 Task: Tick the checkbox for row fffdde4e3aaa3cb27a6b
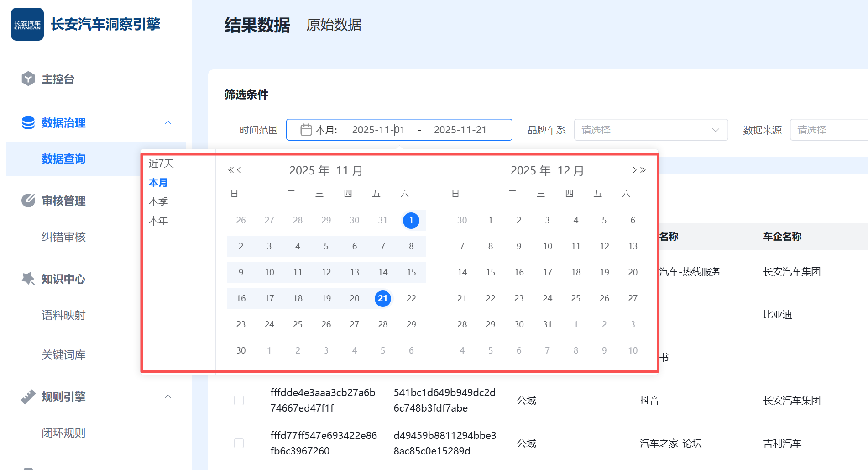239,401
